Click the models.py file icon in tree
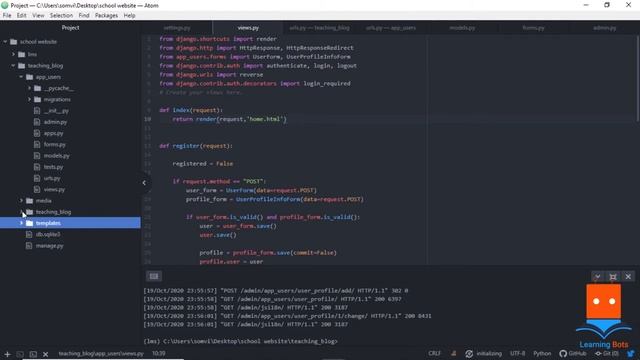 coord(37,156)
